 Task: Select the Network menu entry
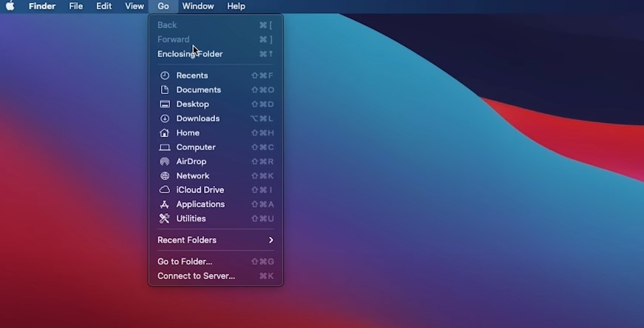tap(216, 176)
